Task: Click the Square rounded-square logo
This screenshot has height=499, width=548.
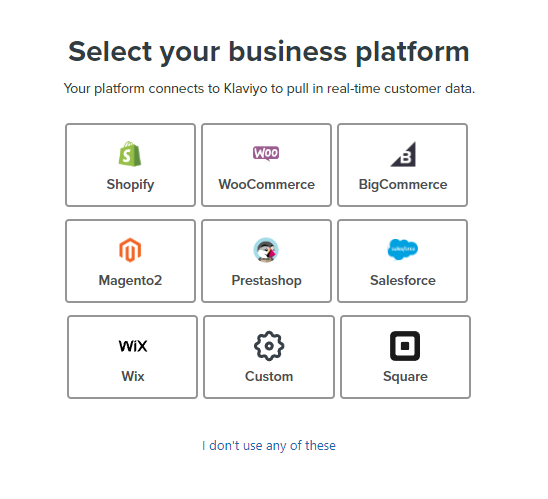Action: tap(405, 346)
